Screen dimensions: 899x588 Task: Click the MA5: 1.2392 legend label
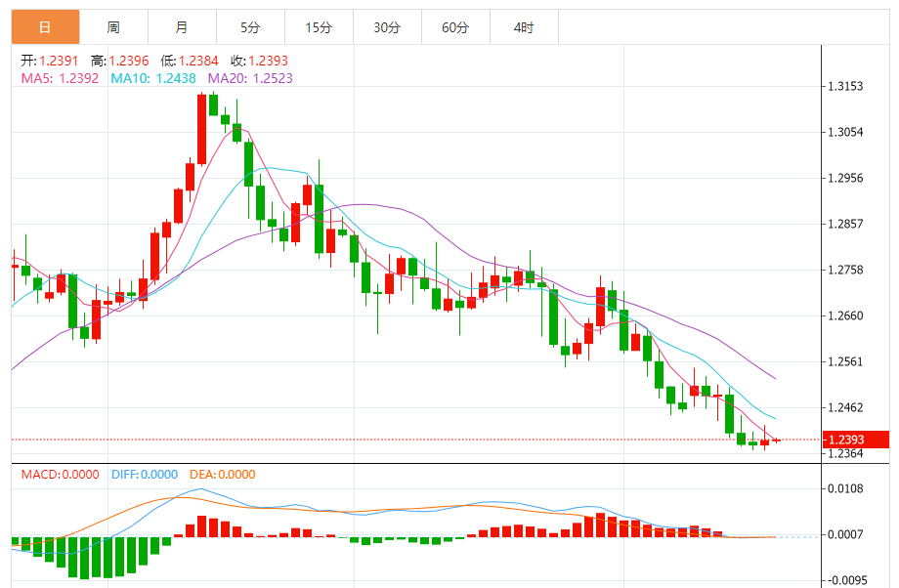[61, 78]
